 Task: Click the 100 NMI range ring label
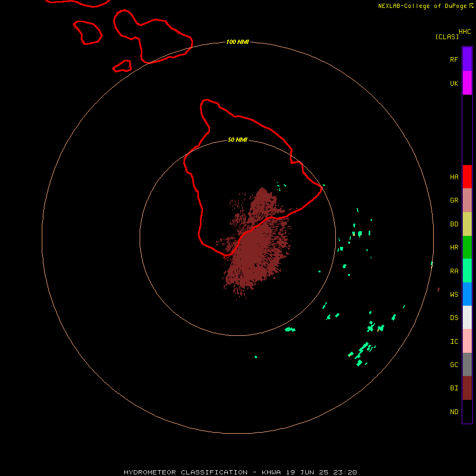[237, 42]
